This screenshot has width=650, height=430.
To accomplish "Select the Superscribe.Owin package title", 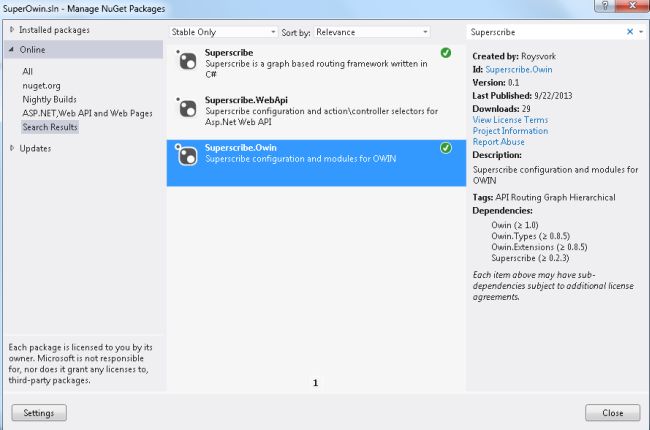I will coord(240,148).
